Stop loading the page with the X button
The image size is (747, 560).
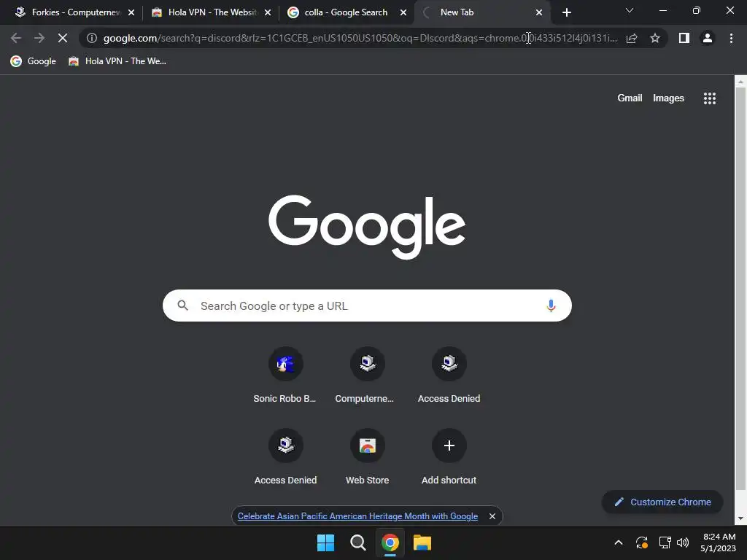(63, 38)
